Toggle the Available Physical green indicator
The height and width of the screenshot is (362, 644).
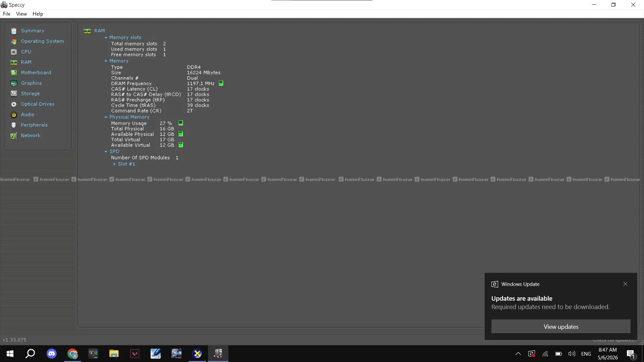(x=181, y=134)
